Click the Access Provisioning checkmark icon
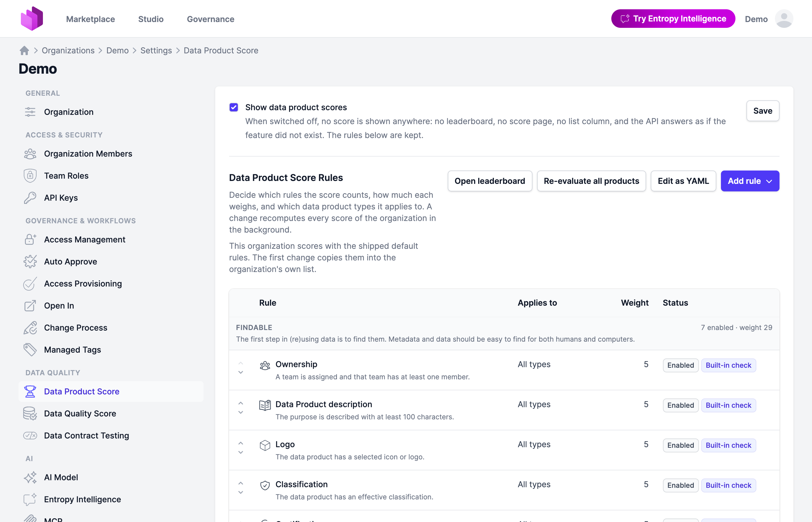The image size is (812, 522). [x=30, y=284]
